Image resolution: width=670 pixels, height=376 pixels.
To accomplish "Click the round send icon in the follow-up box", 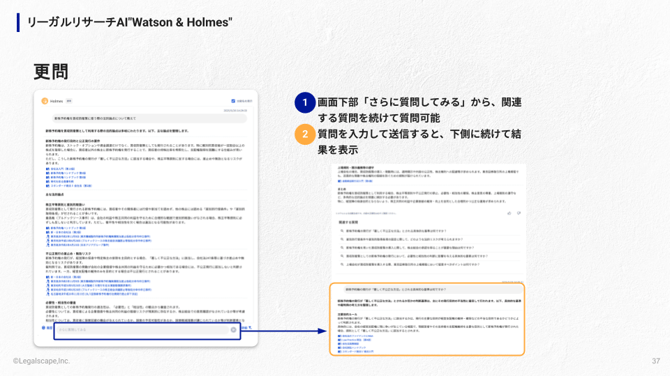I will (x=233, y=330).
